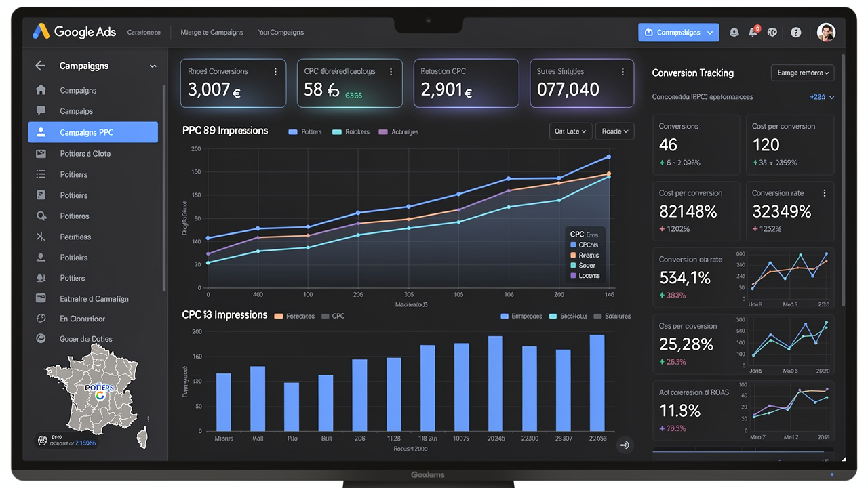The width and height of the screenshot is (868, 488).
Task: Open the Help question-mark icon
Action: 796,32
